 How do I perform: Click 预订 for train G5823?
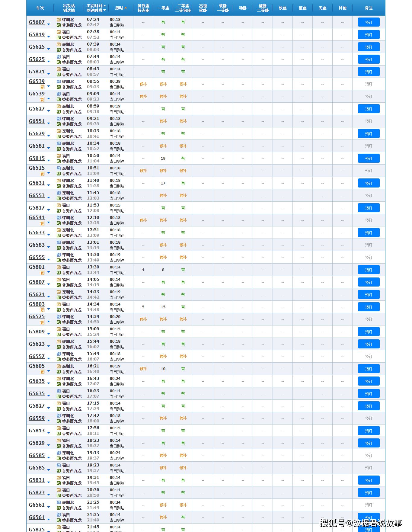[x=369, y=493]
